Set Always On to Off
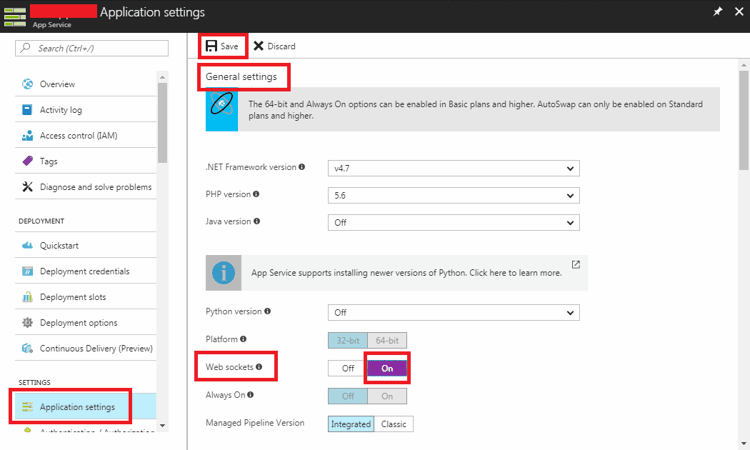 [x=348, y=396]
